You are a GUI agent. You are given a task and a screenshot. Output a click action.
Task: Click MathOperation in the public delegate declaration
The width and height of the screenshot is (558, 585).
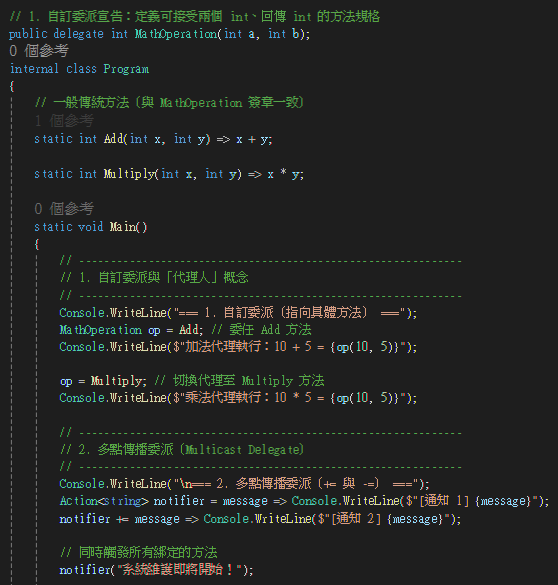tap(175, 34)
